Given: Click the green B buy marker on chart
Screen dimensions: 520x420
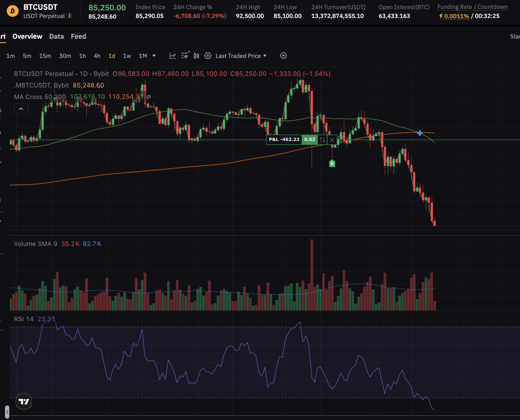Looking at the screenshot, I should pos(332,164).
